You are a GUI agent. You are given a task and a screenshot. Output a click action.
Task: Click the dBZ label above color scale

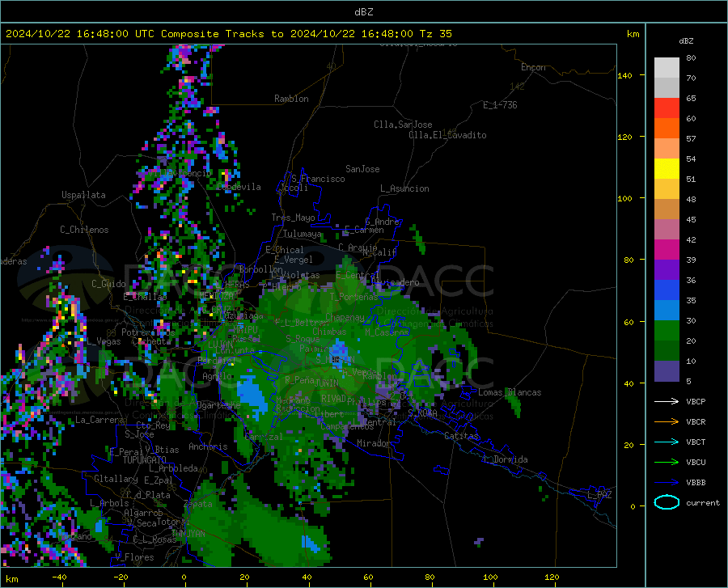click(686, 40)
